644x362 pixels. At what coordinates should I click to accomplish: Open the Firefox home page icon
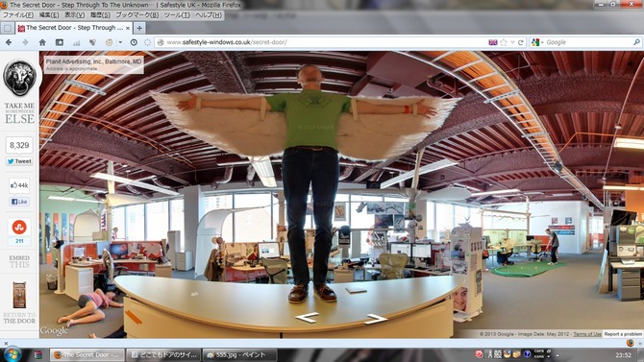pyautogui.click(x=42, y=42)
